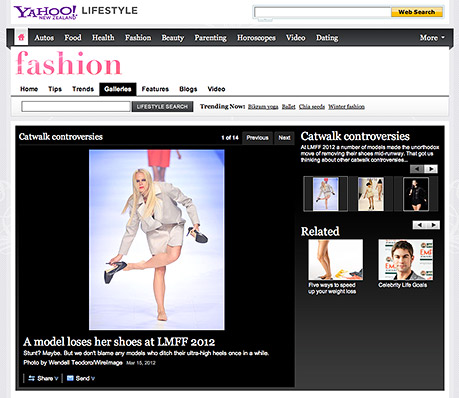The height and width of the screenshot is (398, 459).
Task: Open the Video section in the top nav
Action: pos(295,38)
